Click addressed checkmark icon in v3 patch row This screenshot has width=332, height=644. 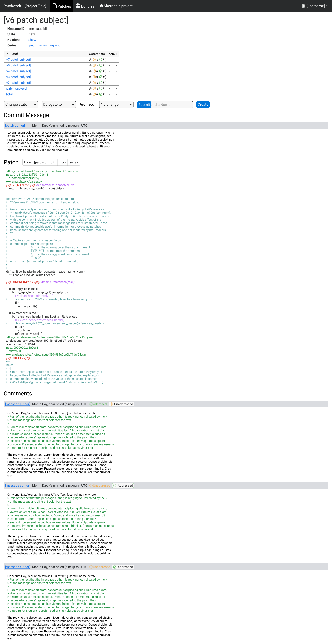click(x=101, y=77)
